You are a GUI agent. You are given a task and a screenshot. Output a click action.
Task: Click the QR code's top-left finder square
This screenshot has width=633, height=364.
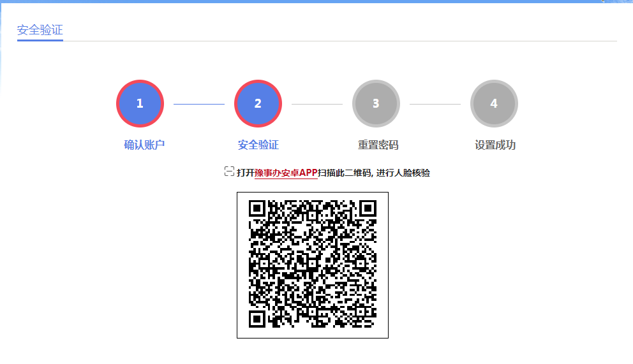(x=257, y=208)
